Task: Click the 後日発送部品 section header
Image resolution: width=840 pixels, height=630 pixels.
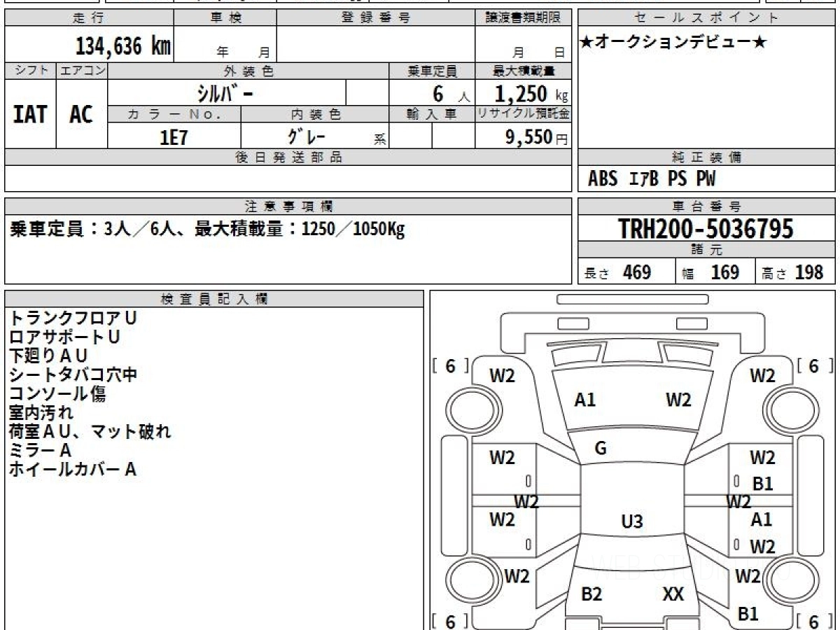Action: point(288,157)
